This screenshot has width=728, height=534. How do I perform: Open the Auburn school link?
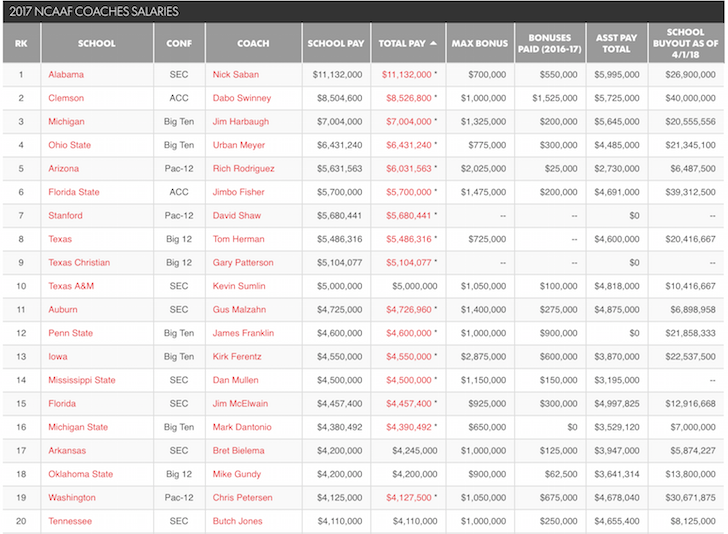tap(63, 309)
